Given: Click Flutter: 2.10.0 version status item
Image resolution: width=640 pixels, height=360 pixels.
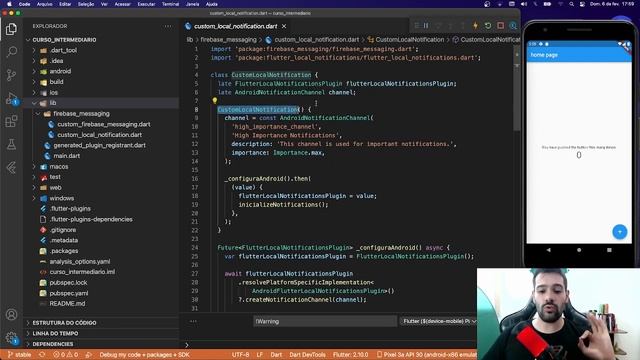Looking at the screenshot, I should (350, 355).
